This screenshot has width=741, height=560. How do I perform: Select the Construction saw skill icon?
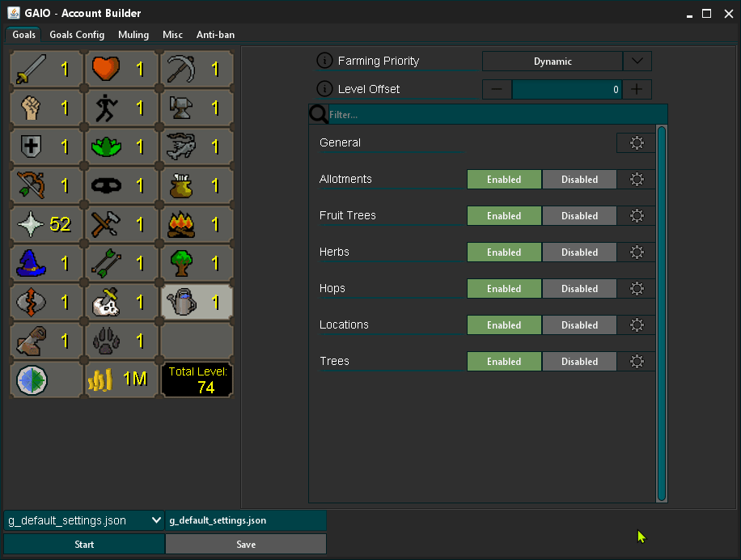(32, 341)
